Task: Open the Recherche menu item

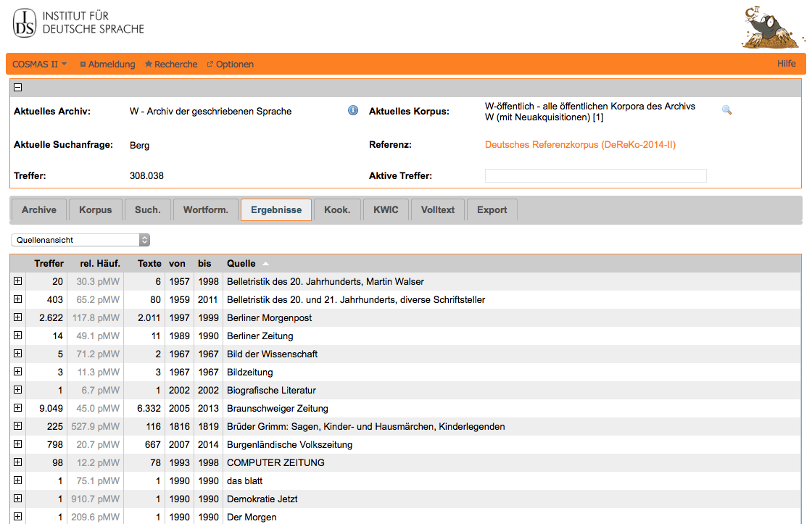Action: pos(171,65)
